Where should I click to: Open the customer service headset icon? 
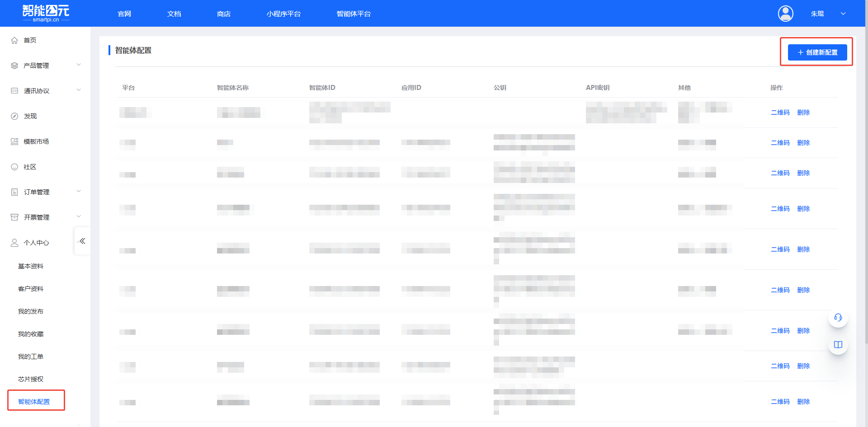tap(838, 318)
